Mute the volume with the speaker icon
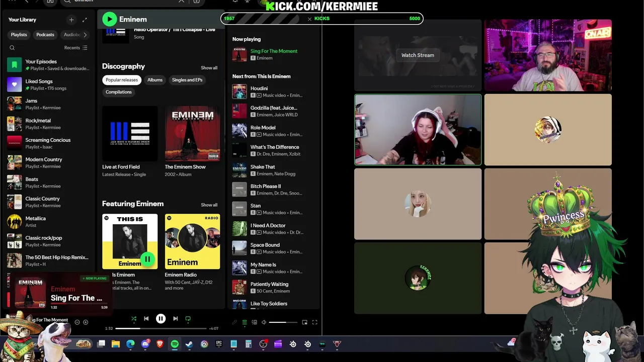The width and height of the screenshot is (644, 362). point(264,322)
